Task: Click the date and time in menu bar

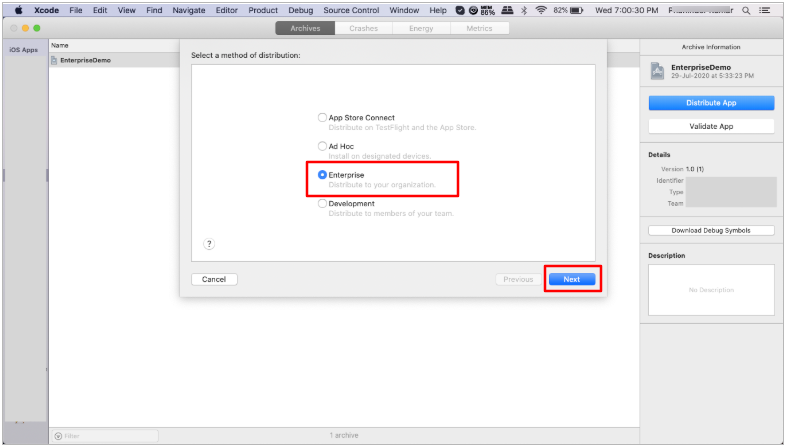Action: coord(627,10)
